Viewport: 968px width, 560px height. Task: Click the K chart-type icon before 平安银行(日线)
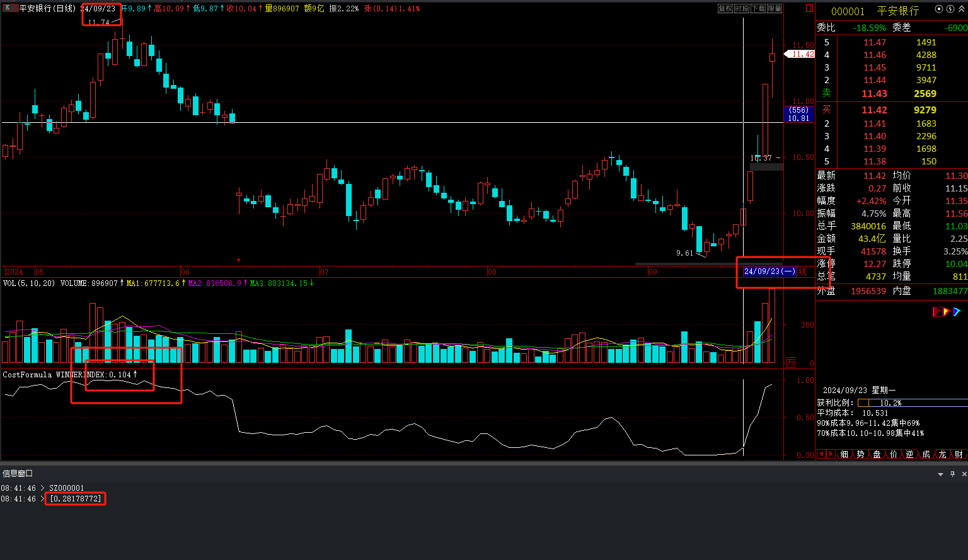pyautogui.click(x=7, y=8)
